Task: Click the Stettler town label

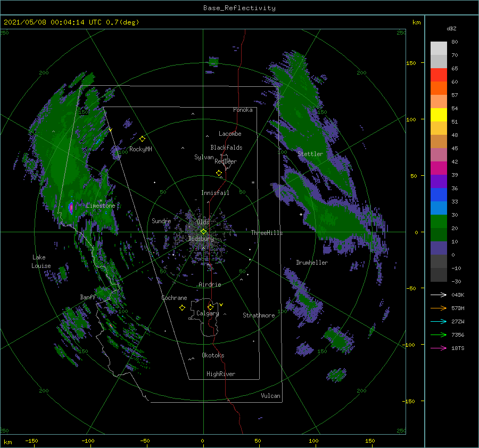Action: coord(310,154)
